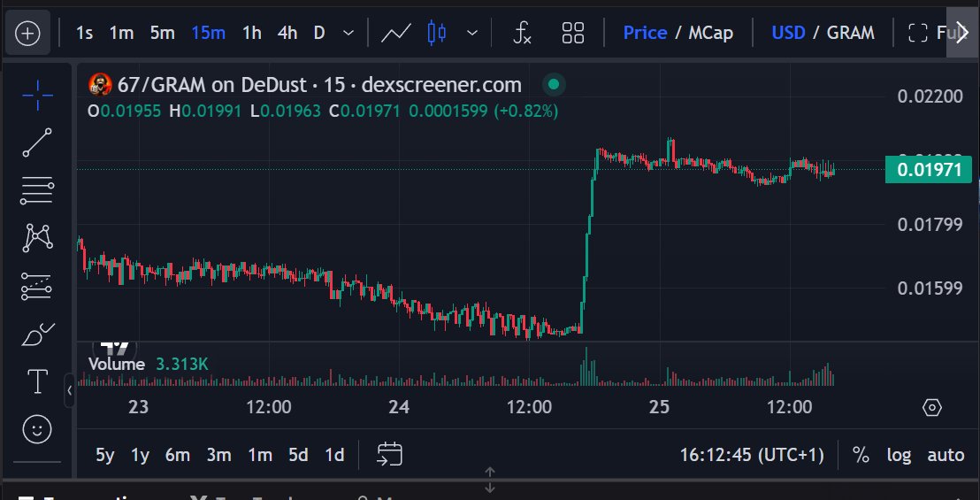Click the panel resize arrows handle

click(490, 480)
